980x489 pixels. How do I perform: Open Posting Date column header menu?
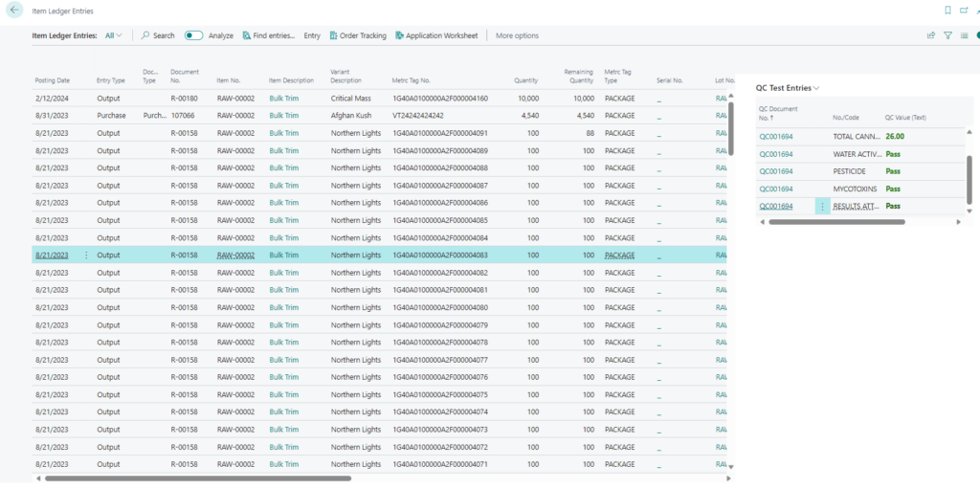coord(53,80)
